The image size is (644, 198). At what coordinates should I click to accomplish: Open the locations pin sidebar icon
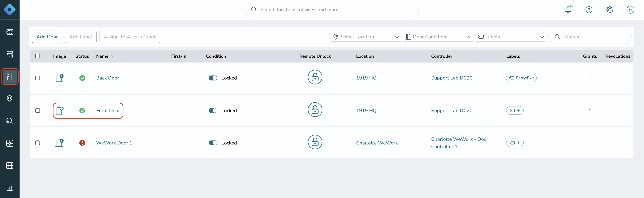coord(10,99)
